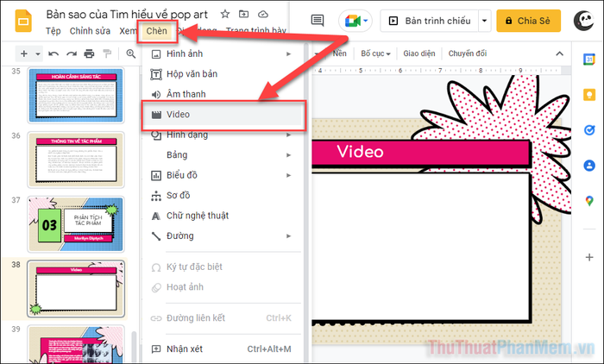Click the white content box on slide
The height and width of the screenshot is (364, 604).
pos(421,247)
